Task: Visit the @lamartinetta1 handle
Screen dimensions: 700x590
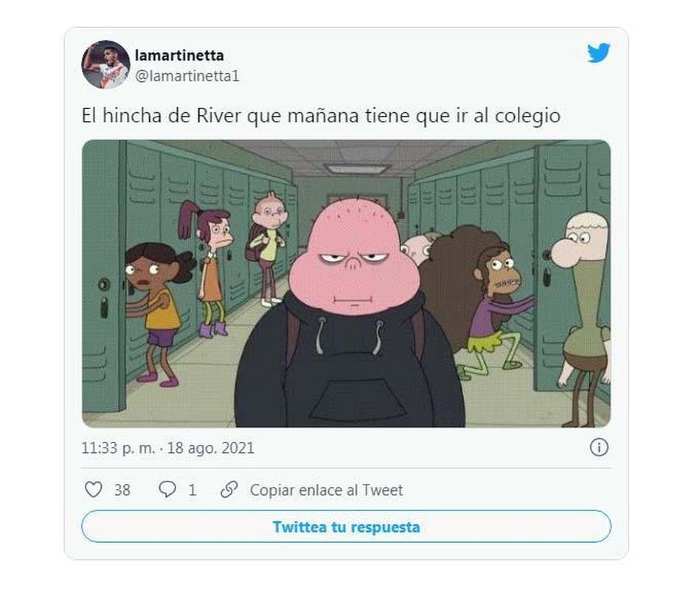Action: coord(187,76)
